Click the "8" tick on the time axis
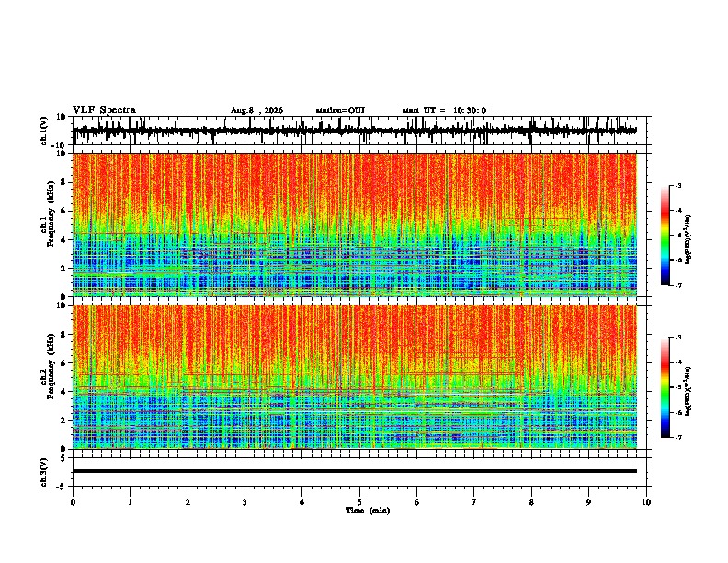The height and width of the screenshot is (563, 728). [x=531, y=502]
